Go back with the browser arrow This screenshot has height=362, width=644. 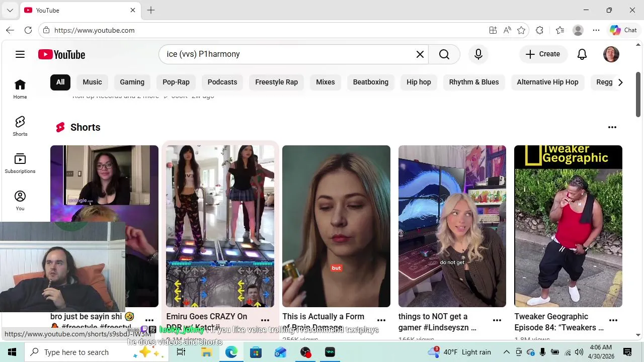[10, 30]
